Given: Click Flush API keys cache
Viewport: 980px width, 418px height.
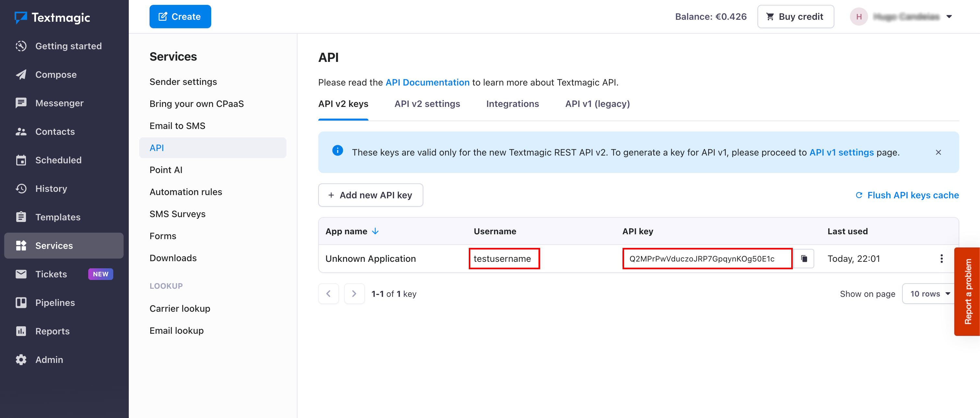Looking at the screenshot, I should (907, 195).
